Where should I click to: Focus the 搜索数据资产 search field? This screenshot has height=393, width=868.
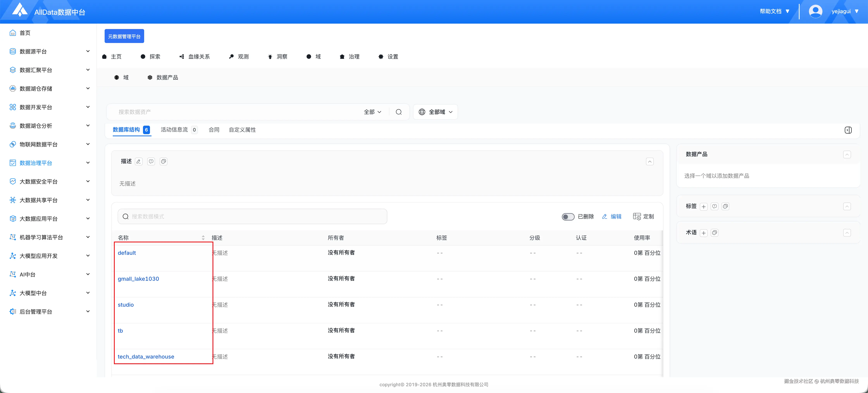click(236, 112)
